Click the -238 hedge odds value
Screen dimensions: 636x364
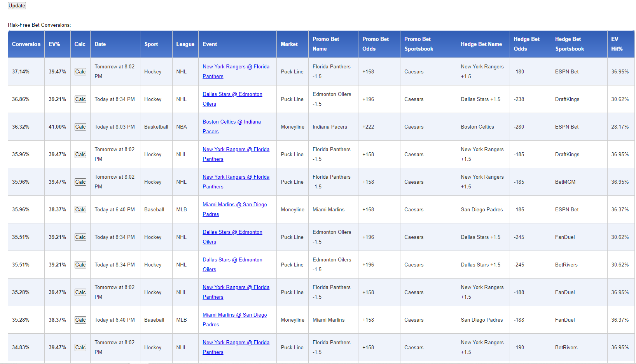point(519,99)
